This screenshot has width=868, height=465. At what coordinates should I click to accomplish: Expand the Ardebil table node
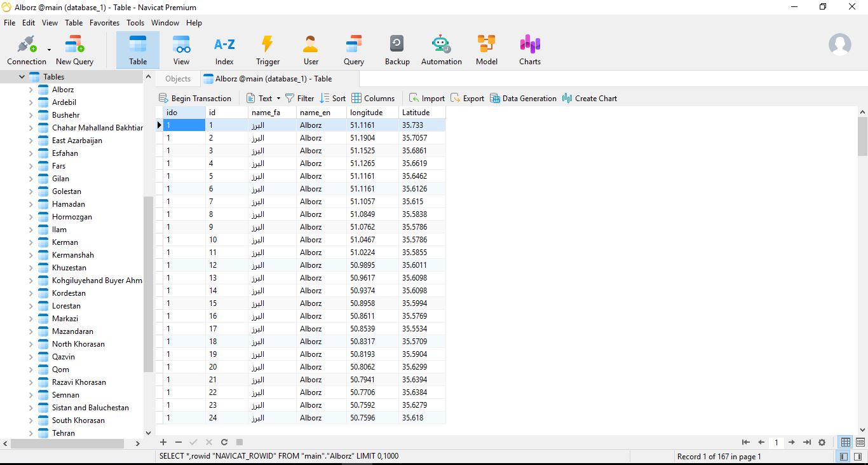click(31, 102)
